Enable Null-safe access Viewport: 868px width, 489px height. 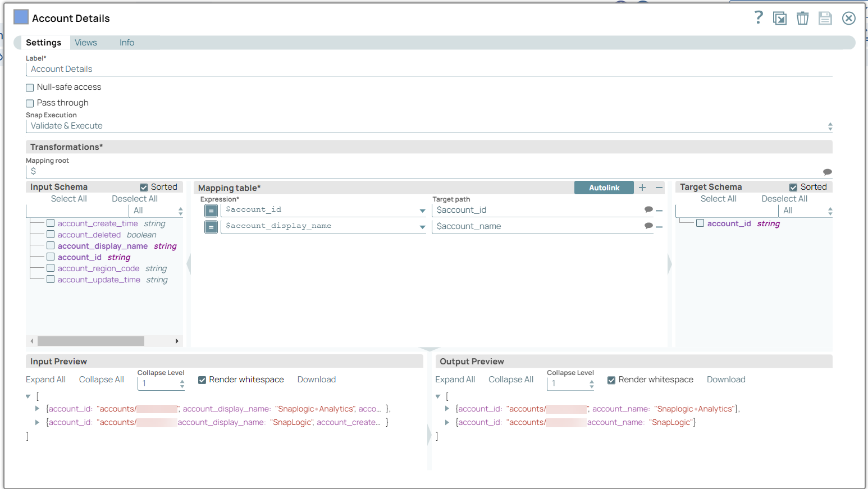[29, 87]
